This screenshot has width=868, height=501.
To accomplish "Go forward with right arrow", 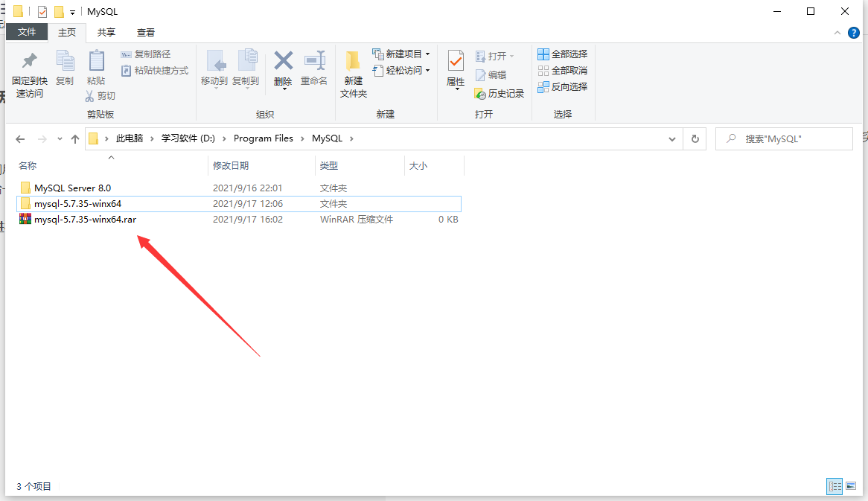I will click(42, 139).
